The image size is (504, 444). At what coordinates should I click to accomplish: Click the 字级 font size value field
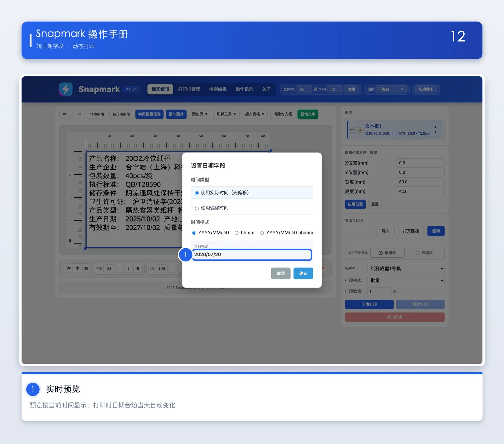pos(109,269)
